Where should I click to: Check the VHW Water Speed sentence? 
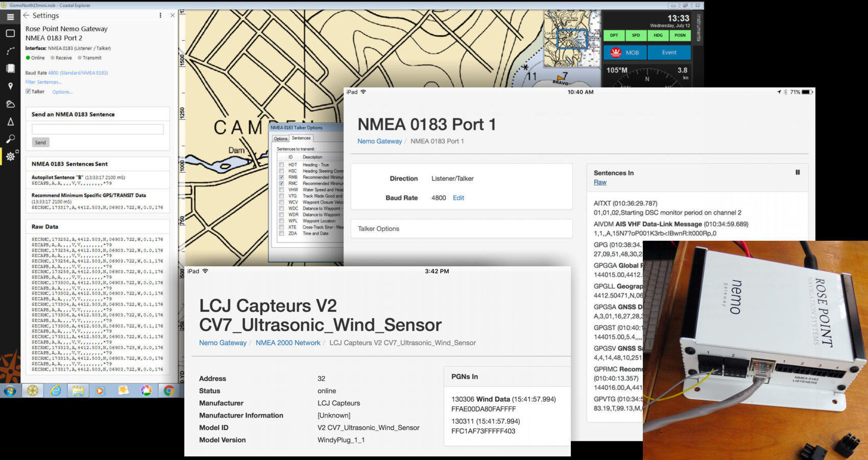pyautogui.click(x=281, y=190)
